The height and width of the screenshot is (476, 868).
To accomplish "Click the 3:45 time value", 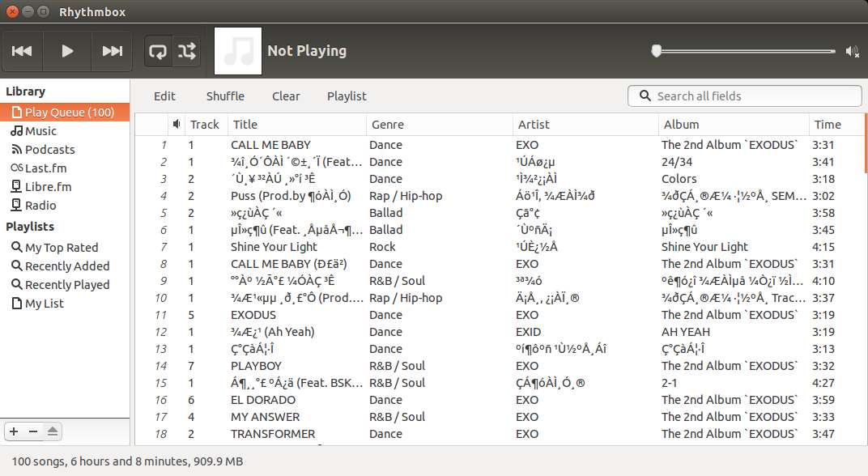I will click(x=823, y=230).
